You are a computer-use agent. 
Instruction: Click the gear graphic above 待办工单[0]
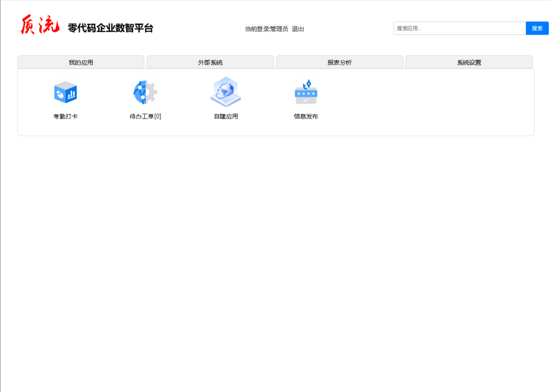[145, 92]
